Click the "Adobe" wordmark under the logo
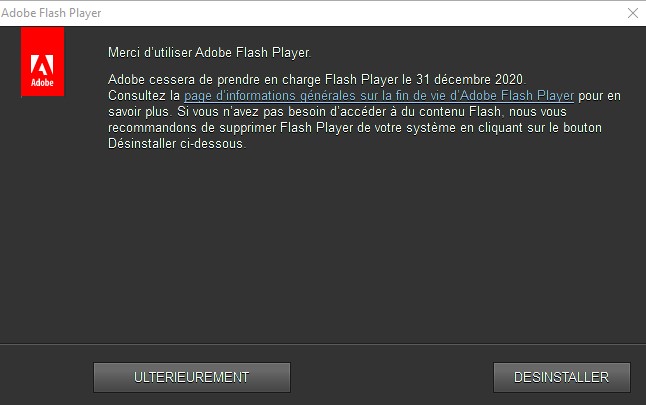The height and width of the screenshot is (405, 646). [42, 81]
